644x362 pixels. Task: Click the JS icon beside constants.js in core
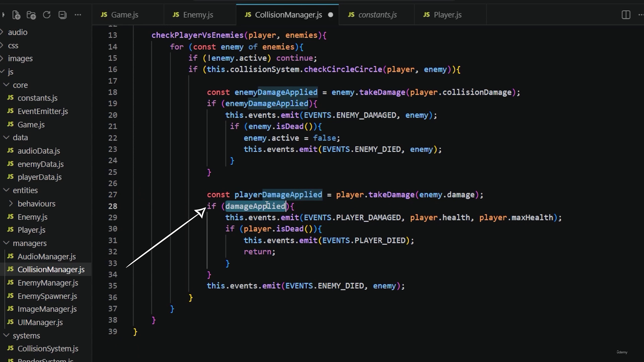[10, 98]
